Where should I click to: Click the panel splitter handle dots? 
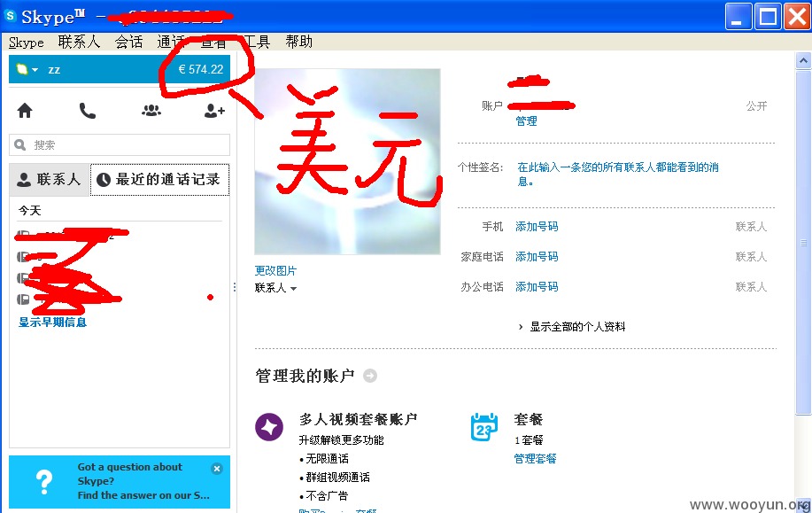click(x=235, y=287)
